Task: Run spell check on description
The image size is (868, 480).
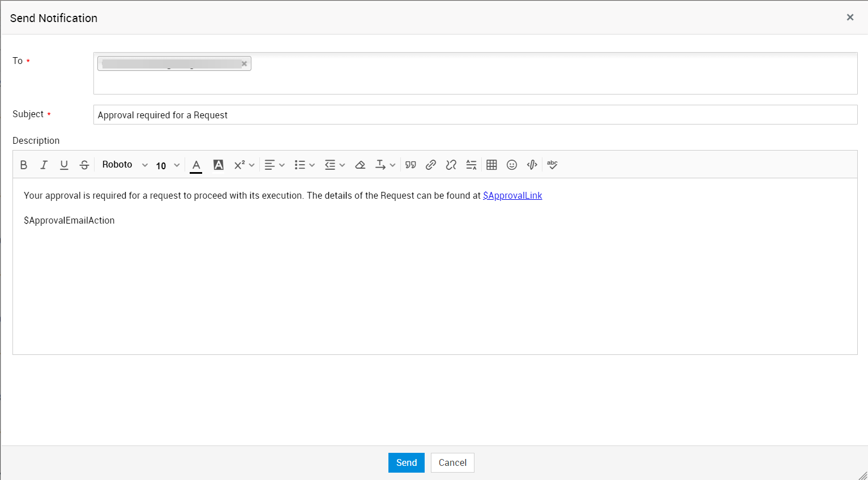Action: pos(552,165)
